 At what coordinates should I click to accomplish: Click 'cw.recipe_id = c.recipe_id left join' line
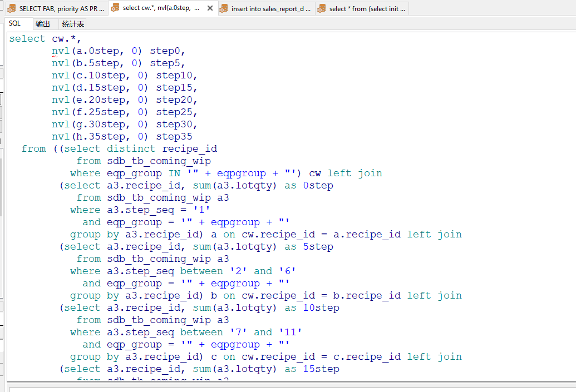pos(266,357)
